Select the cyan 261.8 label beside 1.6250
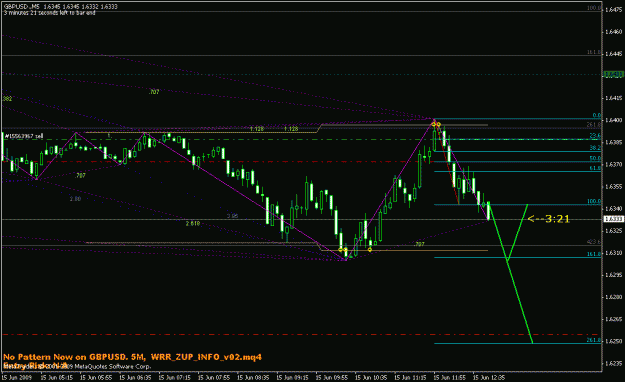The width and height of the screenshot is (625, 382). [x=594, y=340]
